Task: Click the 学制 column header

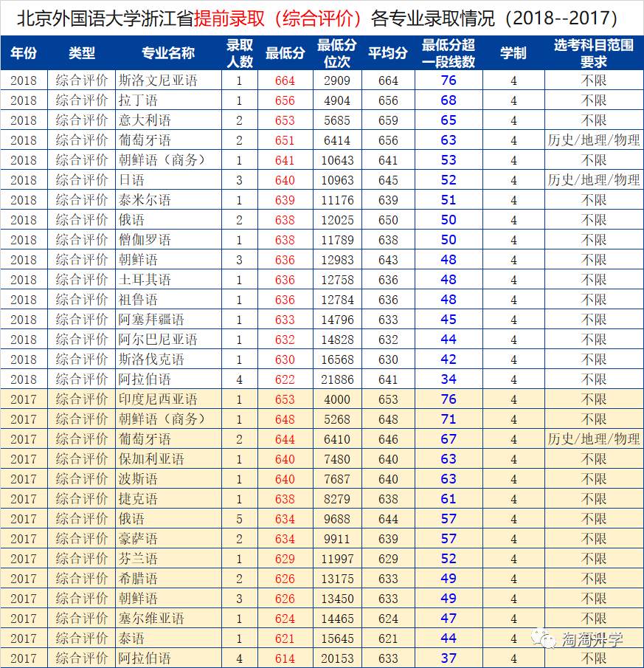Action: point(513,53)
